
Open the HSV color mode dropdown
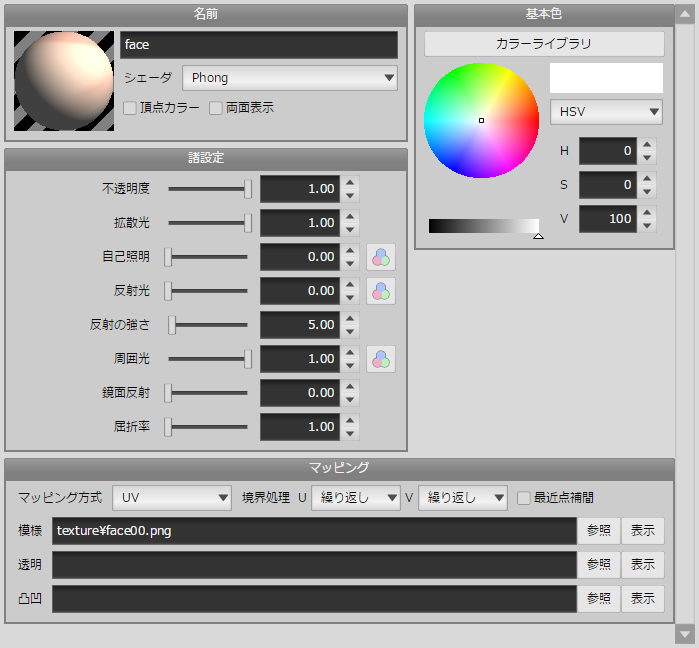click(x=606, y=112)
